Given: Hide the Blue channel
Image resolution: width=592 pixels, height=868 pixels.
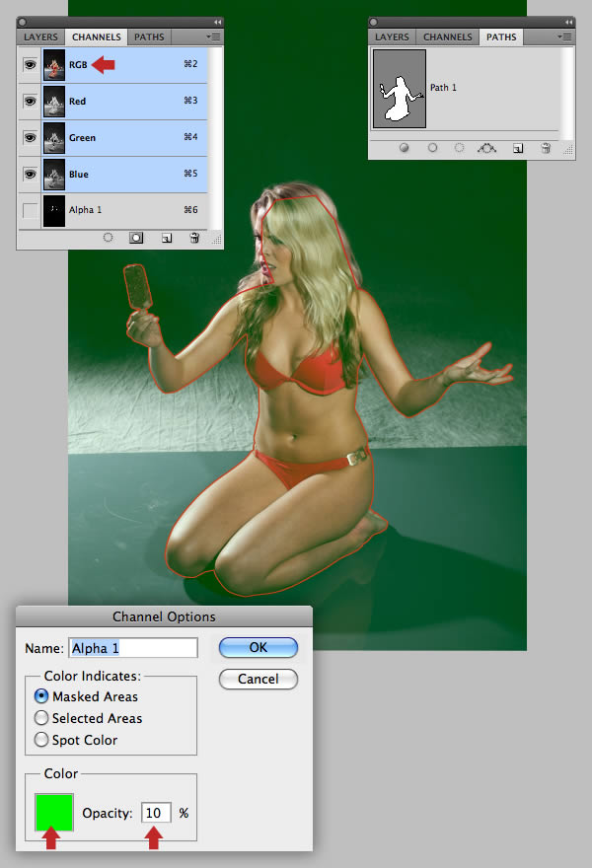Looking at the screenshot, I should coord(30,175).
